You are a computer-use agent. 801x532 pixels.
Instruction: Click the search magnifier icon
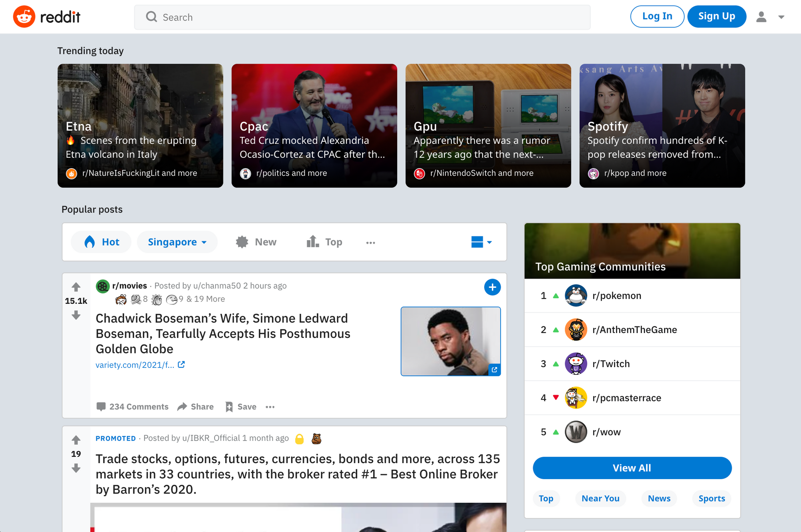point(151,17)
